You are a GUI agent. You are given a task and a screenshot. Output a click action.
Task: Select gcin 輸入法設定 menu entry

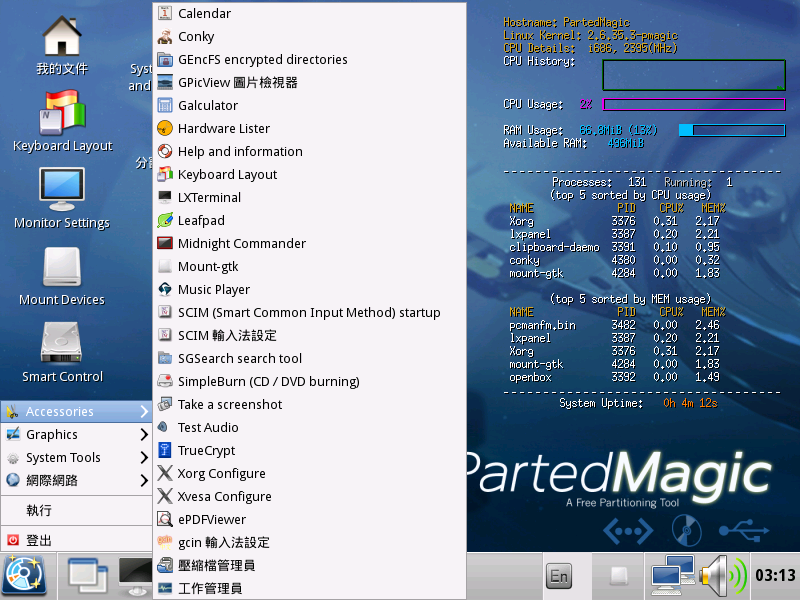point(310,542)
